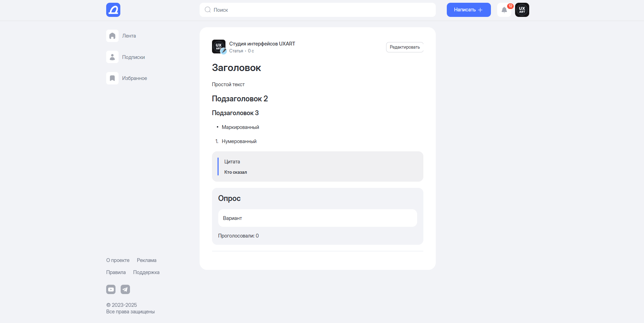Open the Реклама footer link

pyautogui.click(x=147, y=260)
